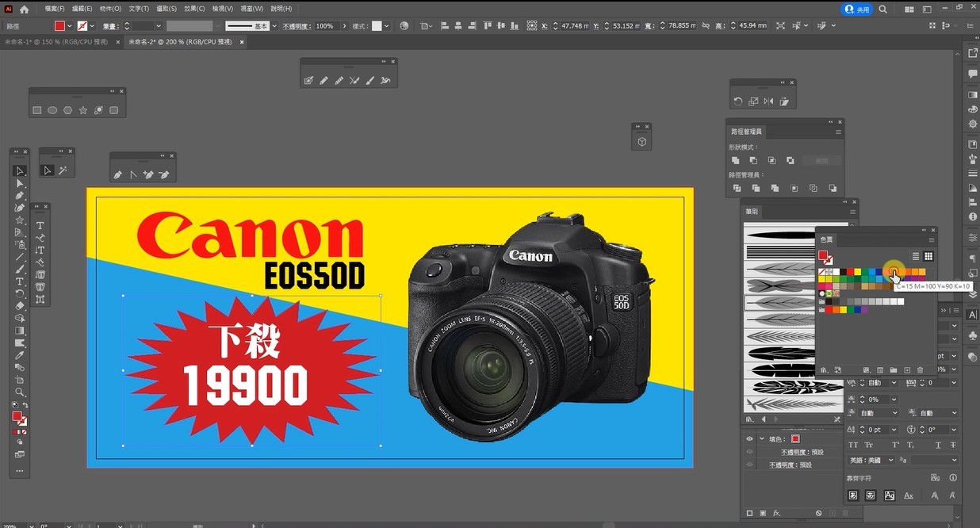Select the Star shape tool
This screenshot has width=980, height=528.
pos(82,110)
